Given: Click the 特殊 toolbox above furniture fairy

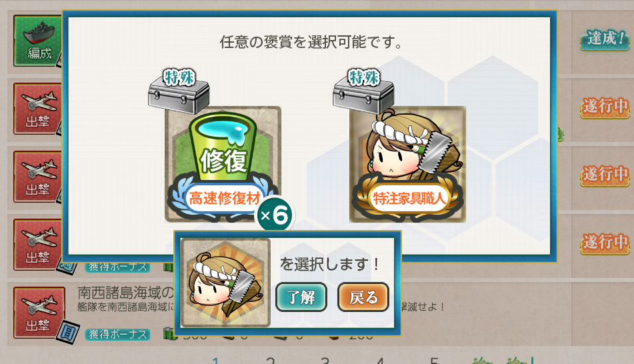Looking at the screenshot, I should pyautogui.click(x=363, y=91).
